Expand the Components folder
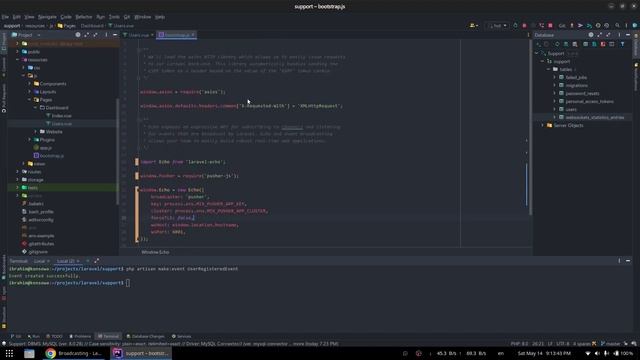The image size is (640, 360). [x=29, y=84]
